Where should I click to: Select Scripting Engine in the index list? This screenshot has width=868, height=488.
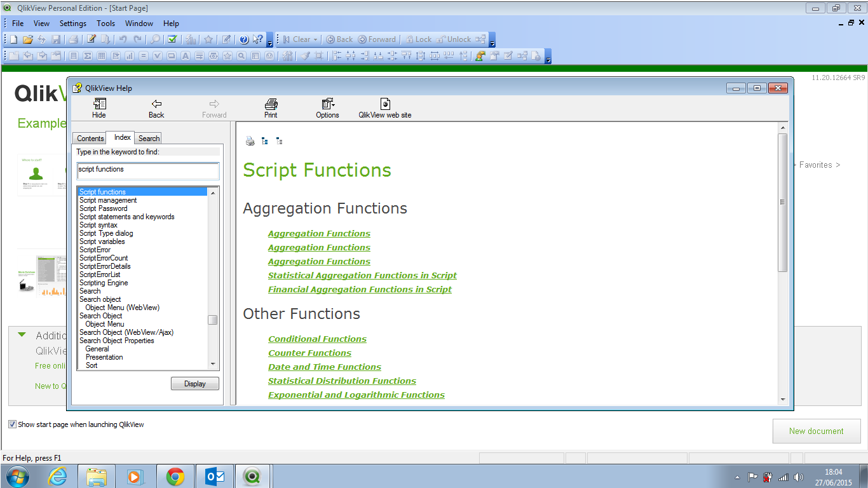pos(104,283)
